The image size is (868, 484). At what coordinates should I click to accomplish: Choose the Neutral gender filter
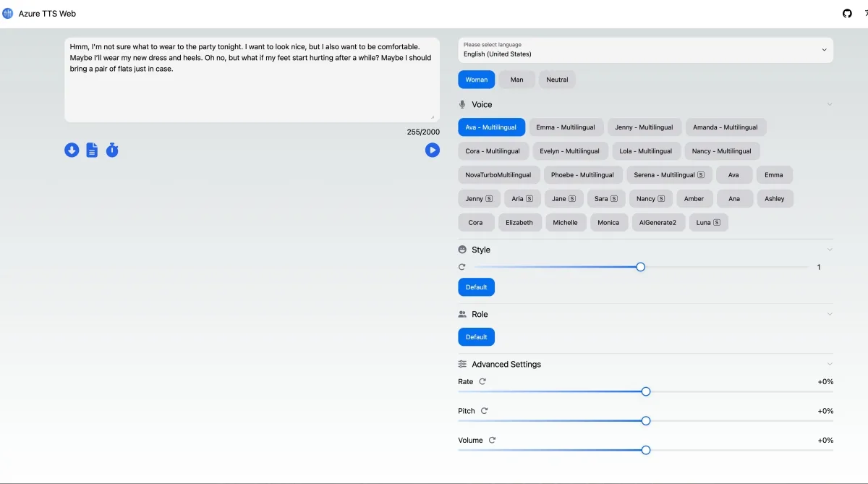557,80
